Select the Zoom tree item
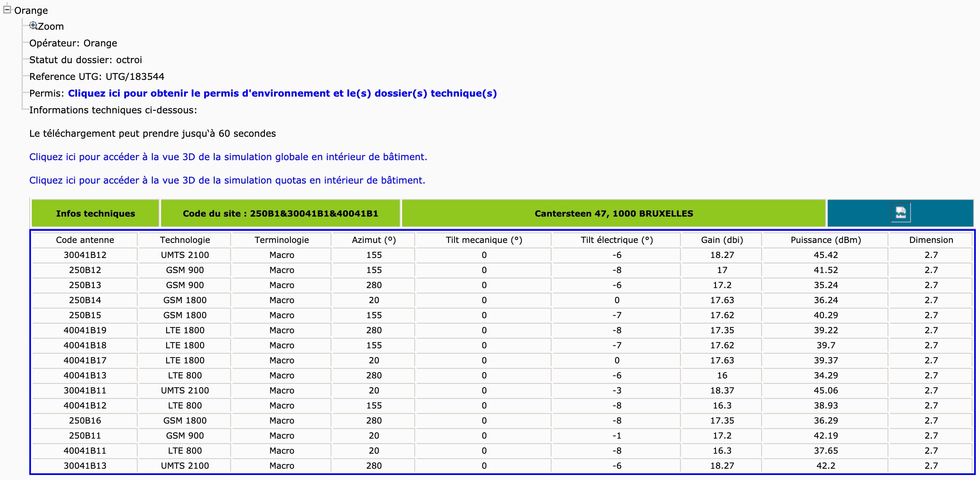 pos(51,26)
